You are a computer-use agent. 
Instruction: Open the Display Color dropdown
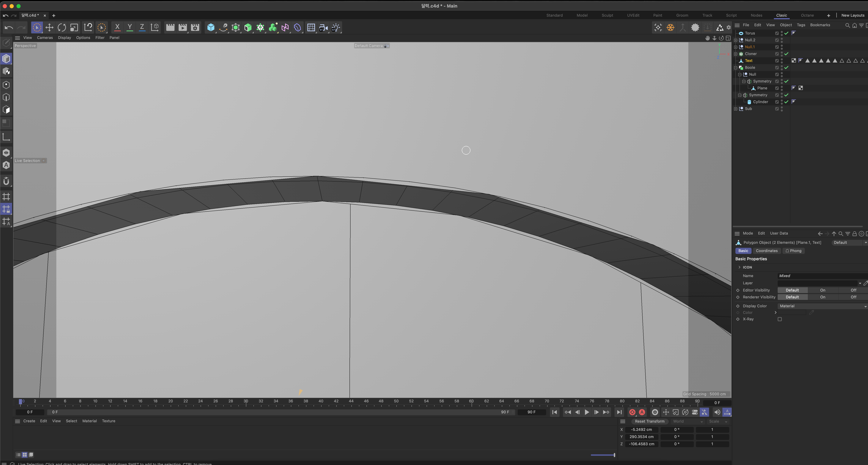coord(822,306)
